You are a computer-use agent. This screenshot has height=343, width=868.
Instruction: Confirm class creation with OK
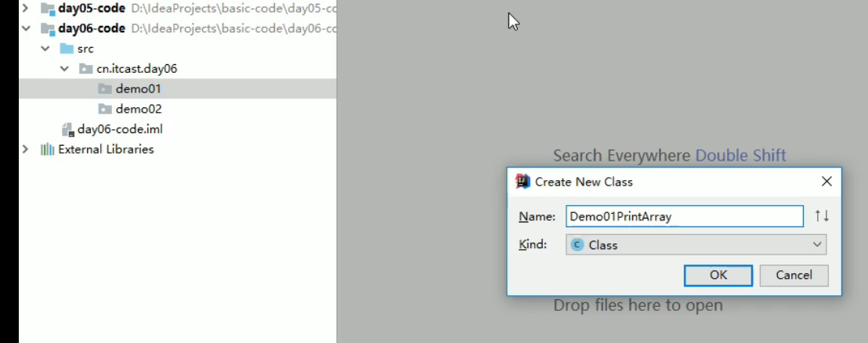coord(718,276)
